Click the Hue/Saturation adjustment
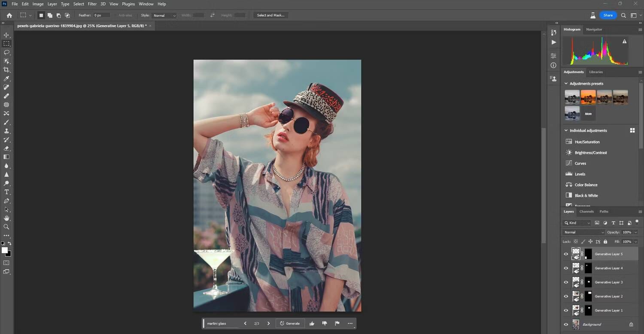 [587, 142]
